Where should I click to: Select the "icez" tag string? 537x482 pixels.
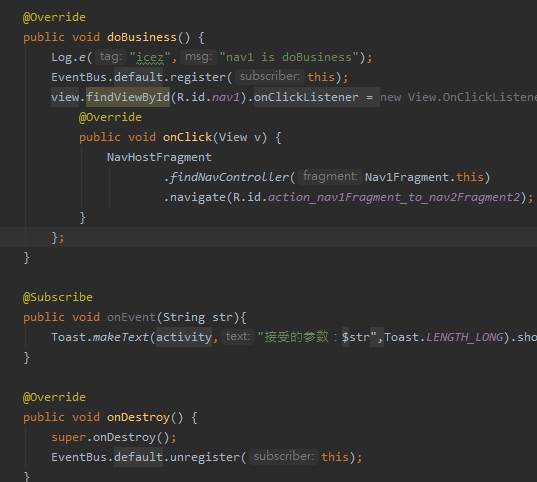pos(150,57)
